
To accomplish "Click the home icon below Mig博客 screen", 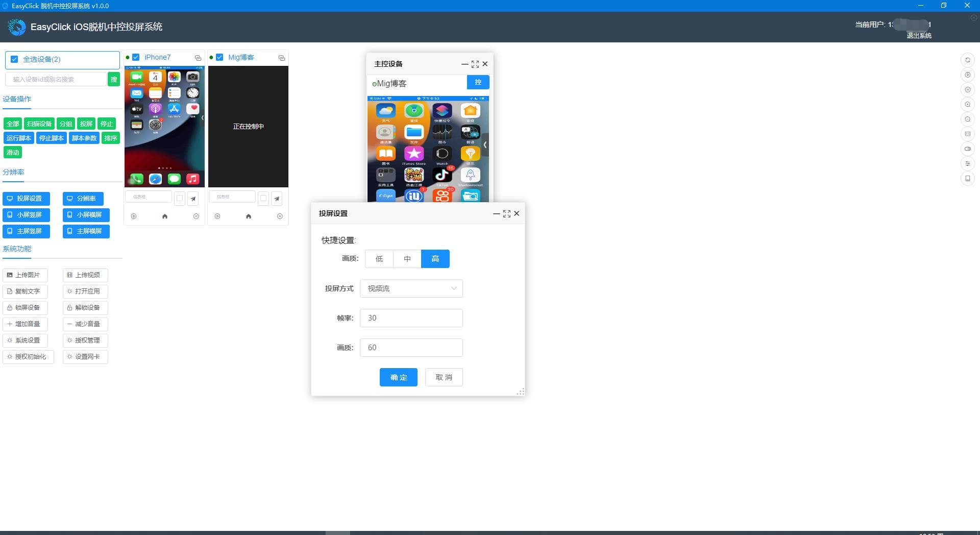I will [x=249, y=216].
